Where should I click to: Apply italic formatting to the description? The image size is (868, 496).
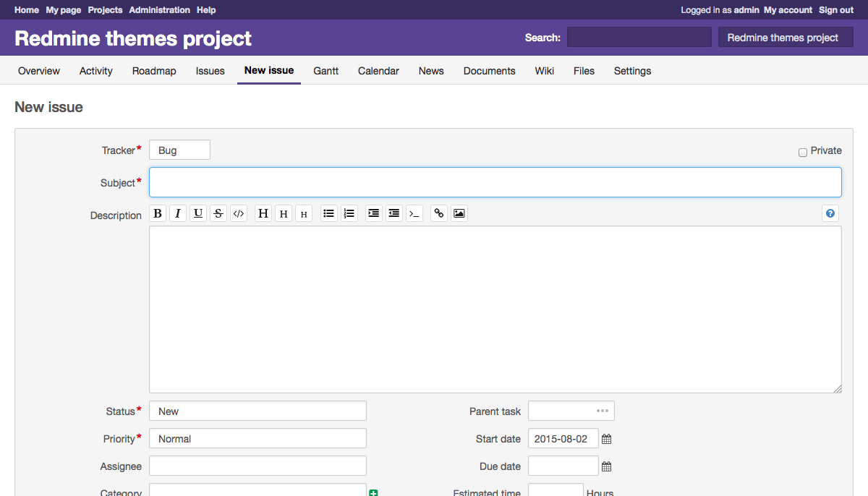pos(178,213)
